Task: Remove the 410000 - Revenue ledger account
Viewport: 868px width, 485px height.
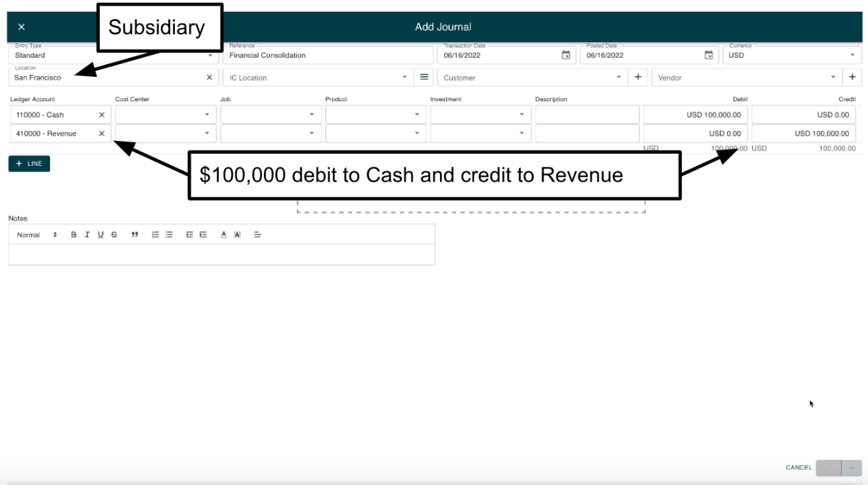Action: [102, 133]
